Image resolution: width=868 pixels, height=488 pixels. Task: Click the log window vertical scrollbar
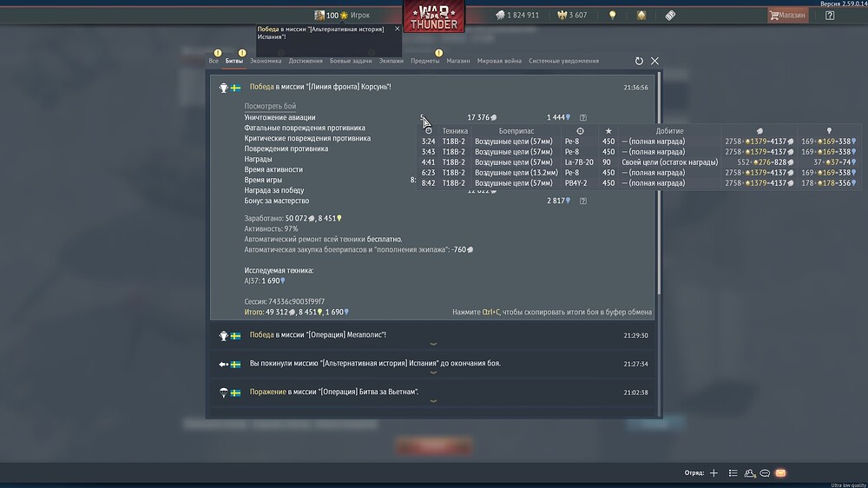point(659,183)
